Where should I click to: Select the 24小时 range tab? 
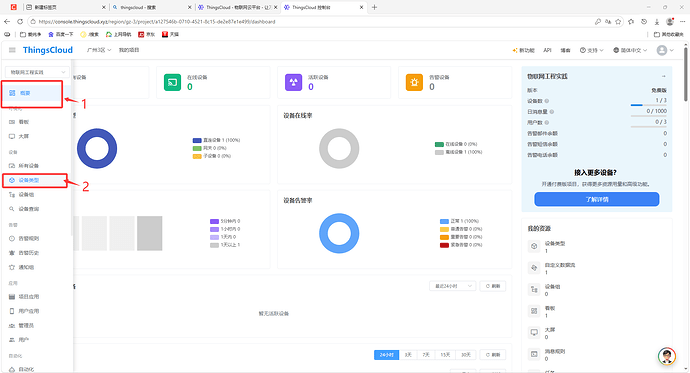click(x=386, y=355)
